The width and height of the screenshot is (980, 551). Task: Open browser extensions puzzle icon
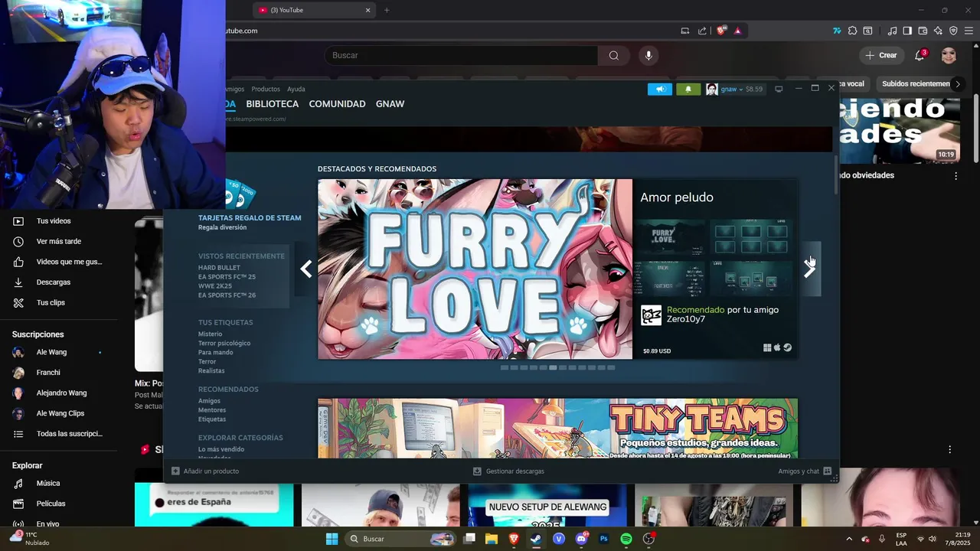pos(852,31)
